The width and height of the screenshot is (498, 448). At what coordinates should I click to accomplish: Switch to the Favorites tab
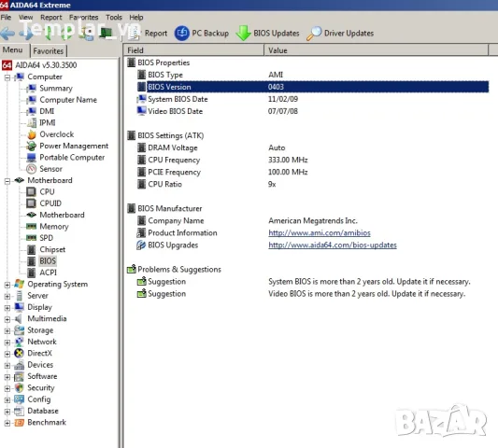coord(49,50)
